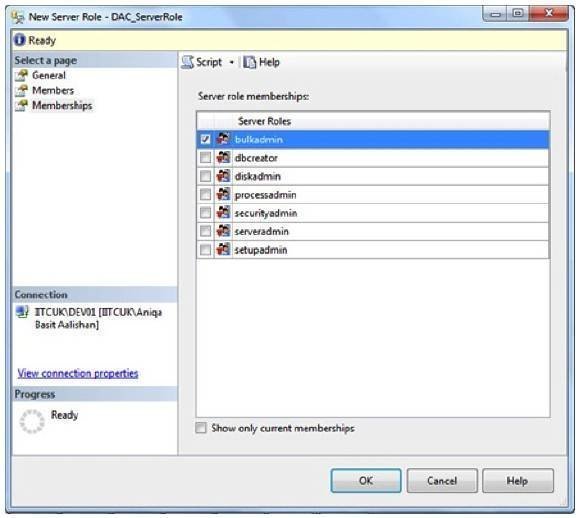Check the serveradmin checkbox
Viewport: 580px width, 518px height.
[205, 231]
